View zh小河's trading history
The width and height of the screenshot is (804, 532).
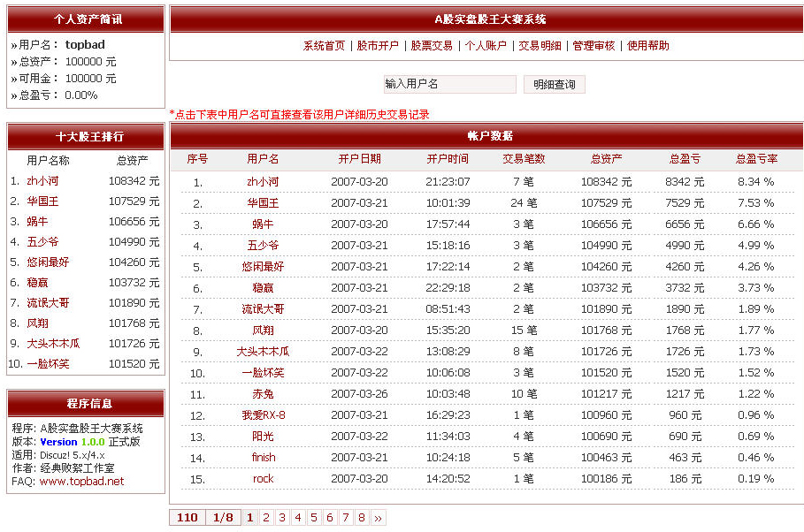pyautogui.click(x=263, y=180)
